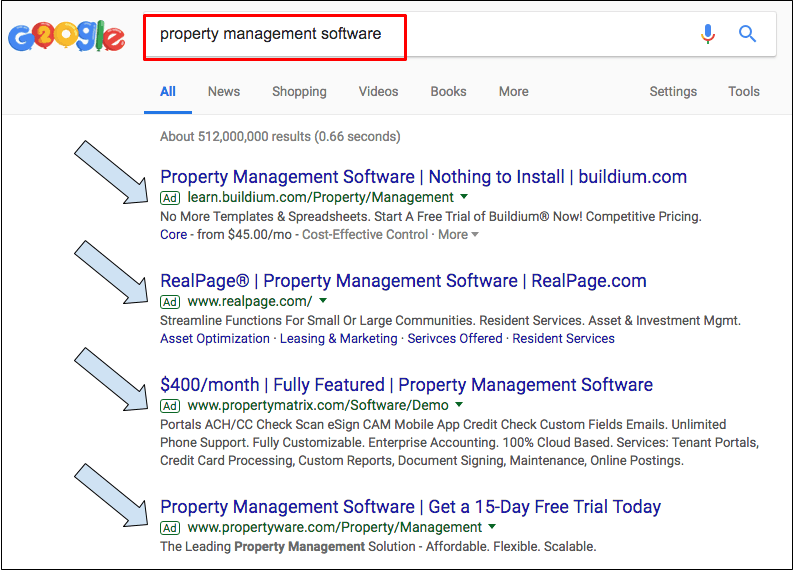Click The Leading Property Management Solution text
794x573 pixels.
(x=378, y=547)
